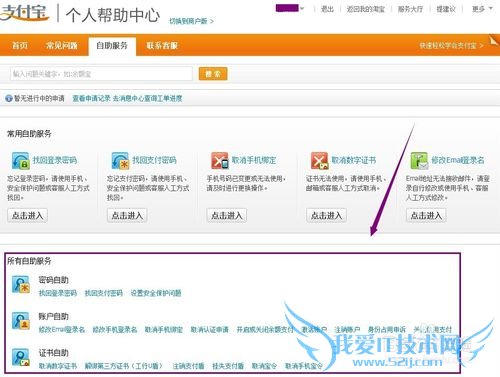Click the 取消数字证书 card title
500x377 pixels.
tap(354, 160)
